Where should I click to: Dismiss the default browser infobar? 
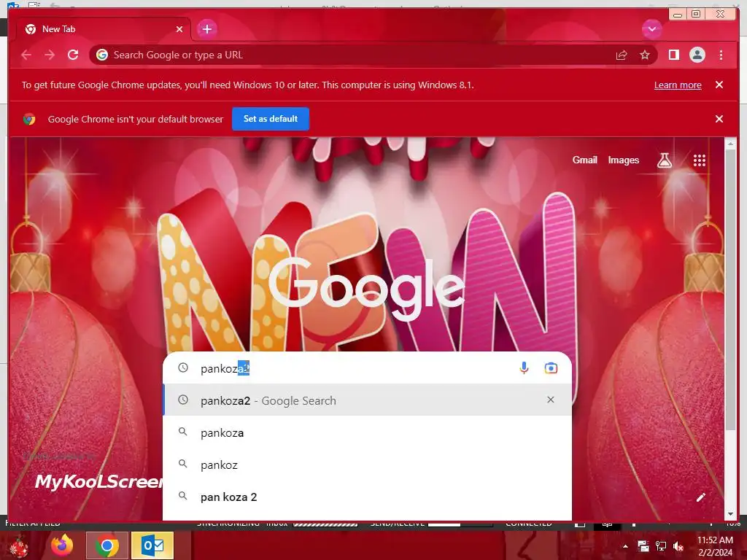tap(719, 119)
